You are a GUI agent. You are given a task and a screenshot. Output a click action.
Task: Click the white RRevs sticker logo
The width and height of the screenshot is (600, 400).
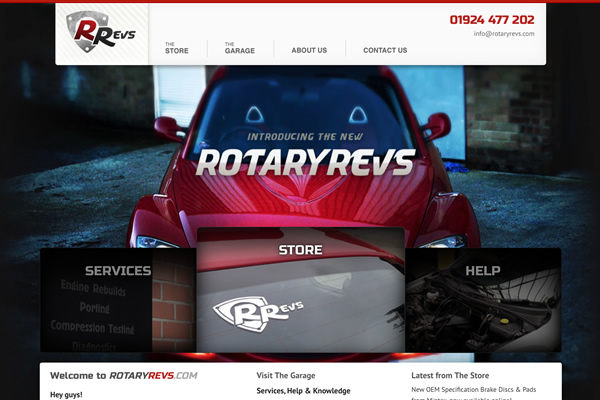click(x=258, y=313)
